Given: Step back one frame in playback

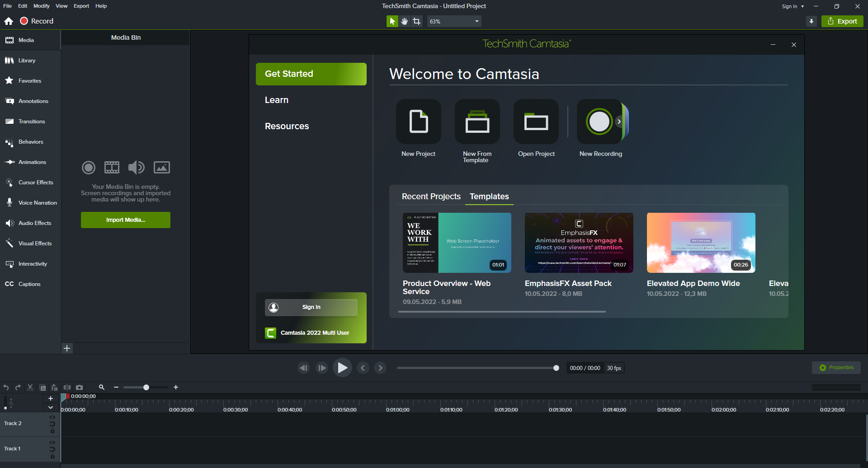Looking at the screenshot, I should tap(304, 368).
